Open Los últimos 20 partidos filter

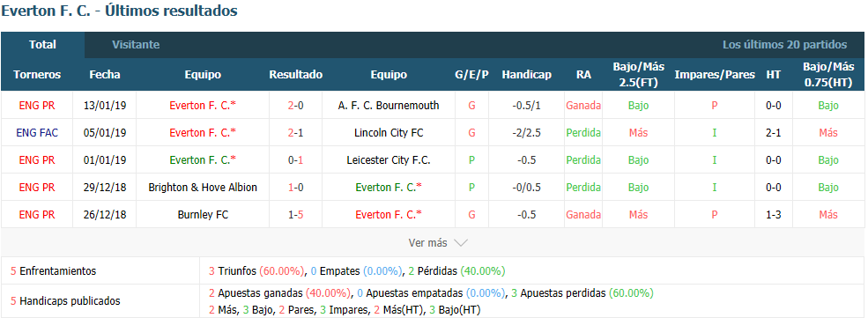(x=784, y=45)
